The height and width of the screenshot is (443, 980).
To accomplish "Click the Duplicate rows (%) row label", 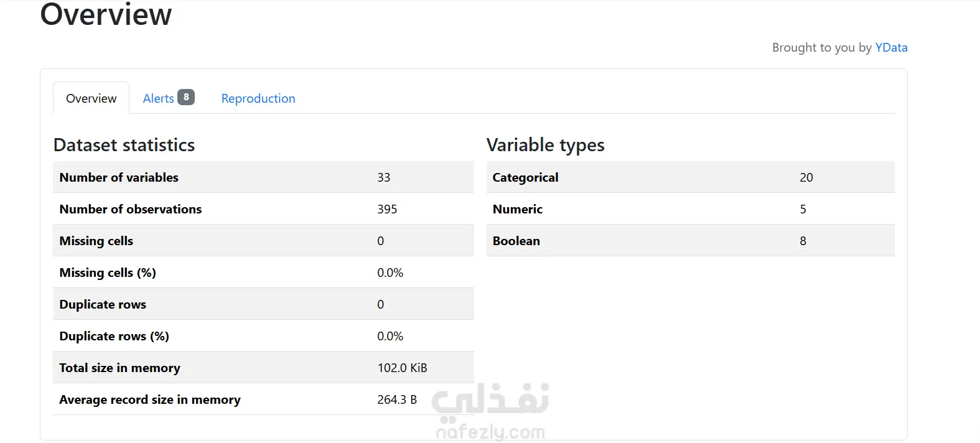I will pyautogui.click(x=114, y=336).
